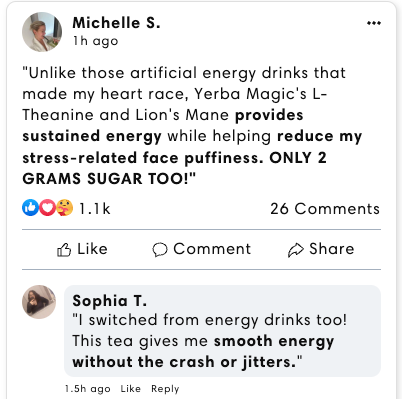
Task: Click the care hug reaction emoji
Action: pyautogui.click(x=65, y=207)
